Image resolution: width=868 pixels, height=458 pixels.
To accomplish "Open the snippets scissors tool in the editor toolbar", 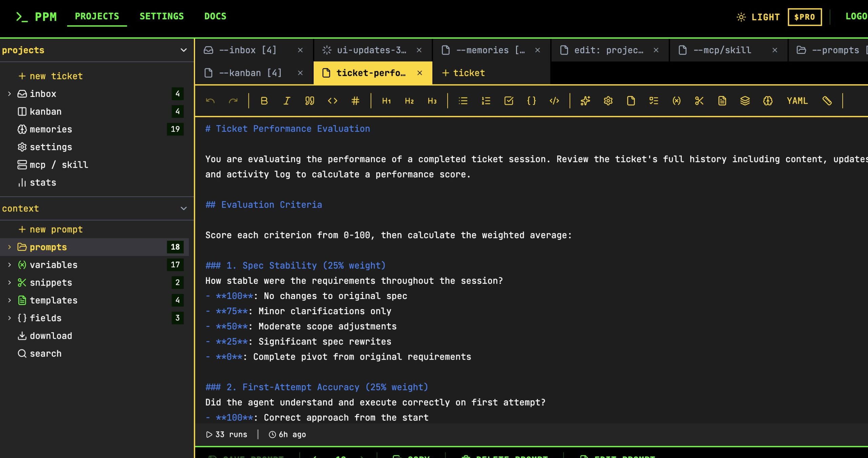I will (x=699, y=101).
